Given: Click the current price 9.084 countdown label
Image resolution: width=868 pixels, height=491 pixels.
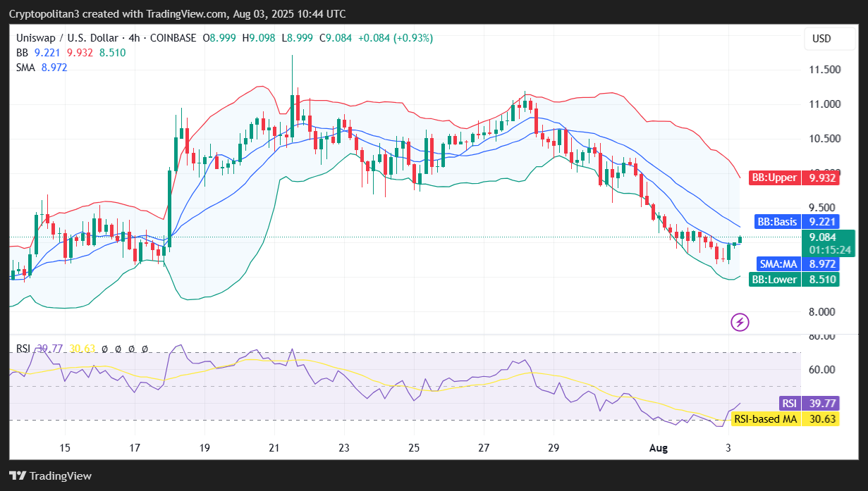Looking at the screenshot, I should pyautogui.click(x=830, y=243).
